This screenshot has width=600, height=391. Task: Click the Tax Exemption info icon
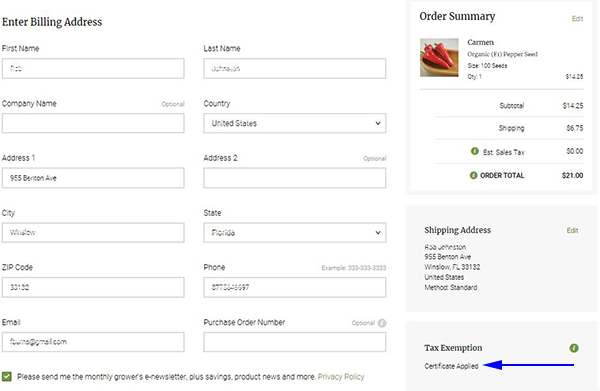pyautogui.click(x=574, y=348)
